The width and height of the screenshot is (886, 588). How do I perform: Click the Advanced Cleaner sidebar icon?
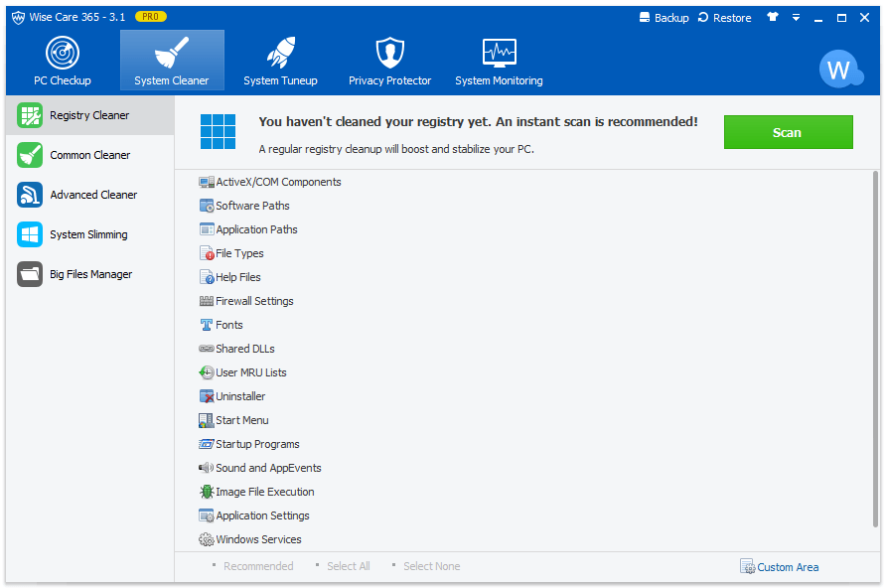[30, 195]
